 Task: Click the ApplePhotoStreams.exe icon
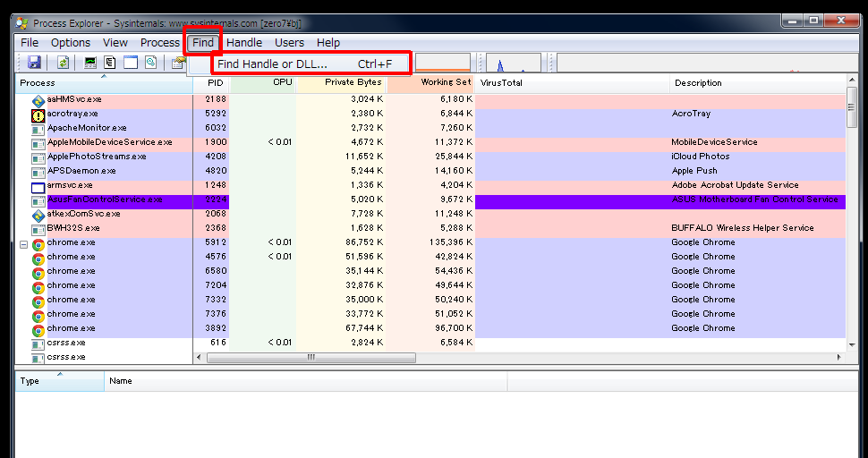click(x=38, y=158)
